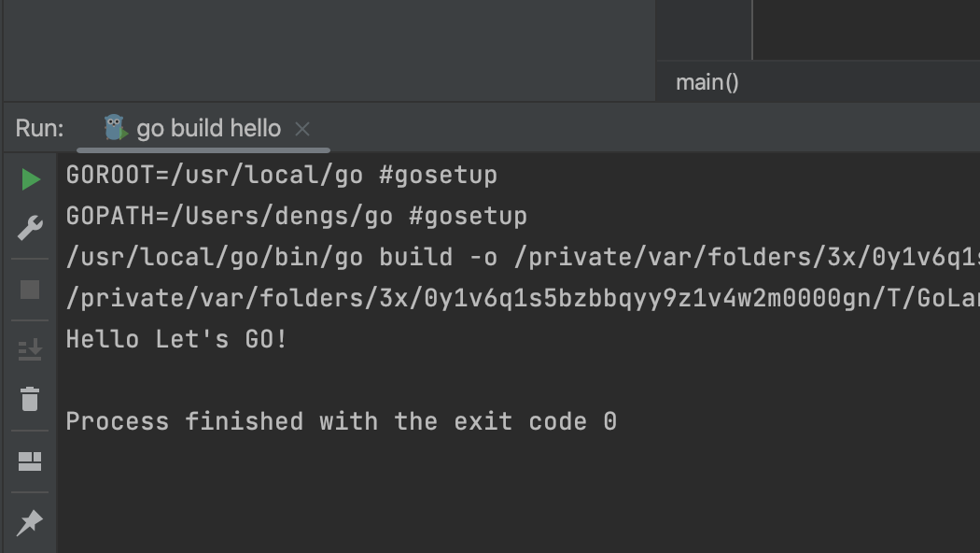Viewport: 980px width, 553px height.
Task: Click the line starting with /private/var/folders
Action: click(523, 298)
